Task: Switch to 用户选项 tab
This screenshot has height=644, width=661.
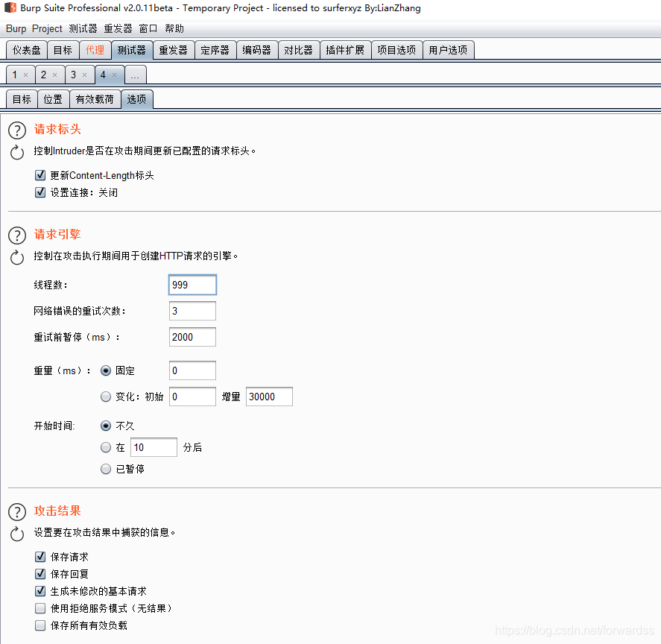Action: pos(448,50)
